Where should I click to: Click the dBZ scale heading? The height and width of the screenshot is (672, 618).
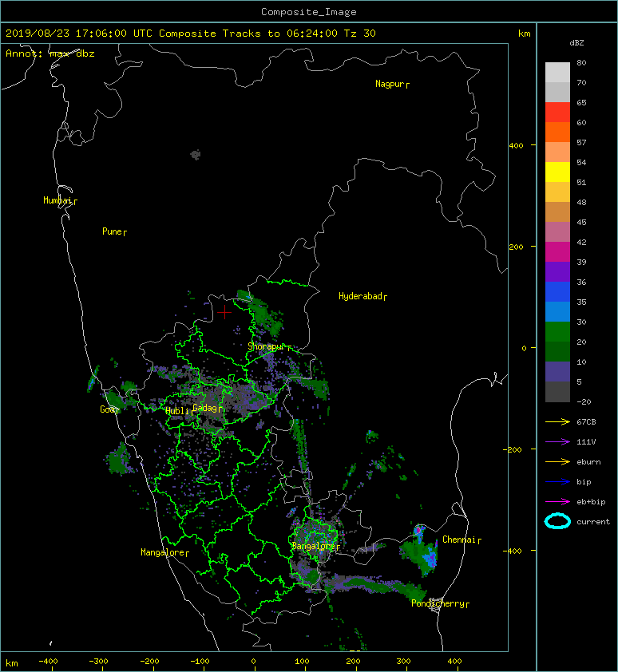click(x=576, y=43)
